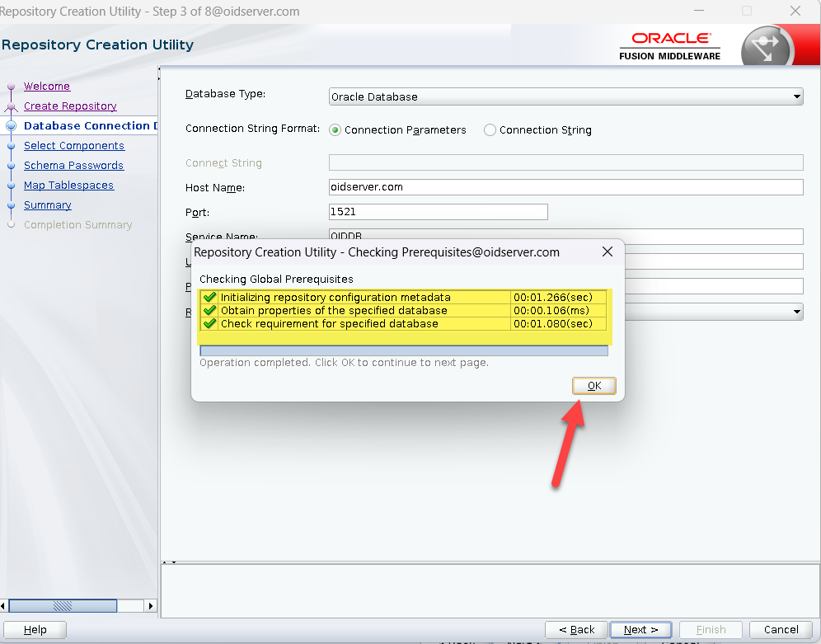
Task: Click into the Host Name field
Action: pyautogui.click(x=565, y=187)
